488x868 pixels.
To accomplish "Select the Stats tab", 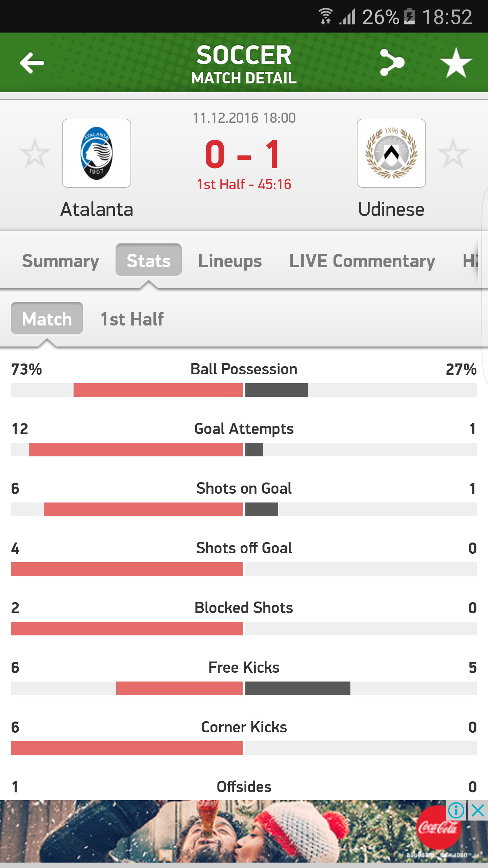I will click(x=148, y=261).
